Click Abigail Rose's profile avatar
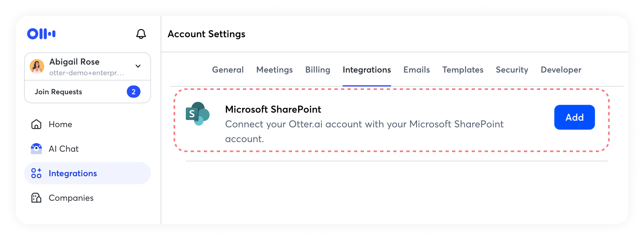 (x=37, y=66)
